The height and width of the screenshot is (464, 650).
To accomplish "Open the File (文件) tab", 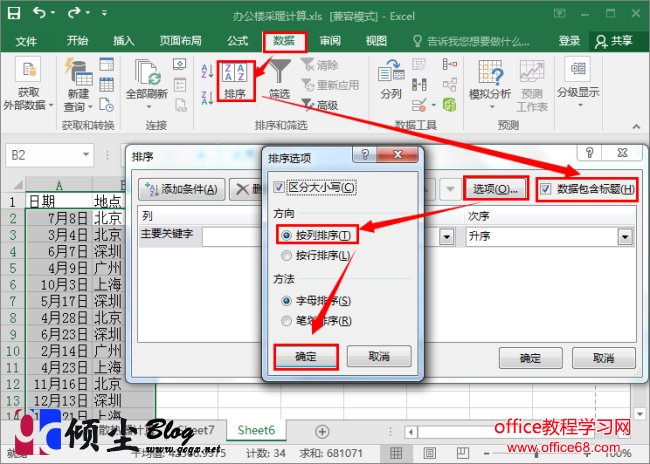I will tap(26, 41).
